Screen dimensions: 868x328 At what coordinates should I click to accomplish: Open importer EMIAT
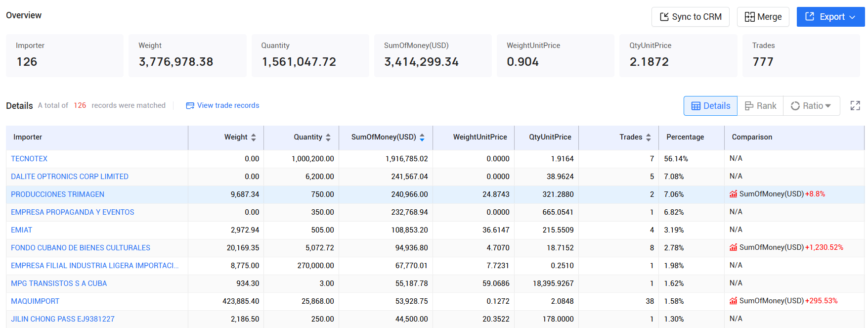tap(21, 230)
